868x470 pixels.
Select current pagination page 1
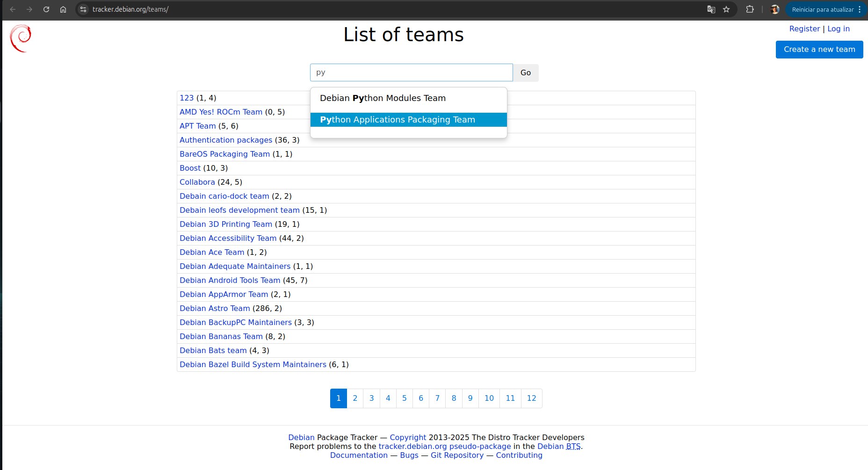pos(339,398)
